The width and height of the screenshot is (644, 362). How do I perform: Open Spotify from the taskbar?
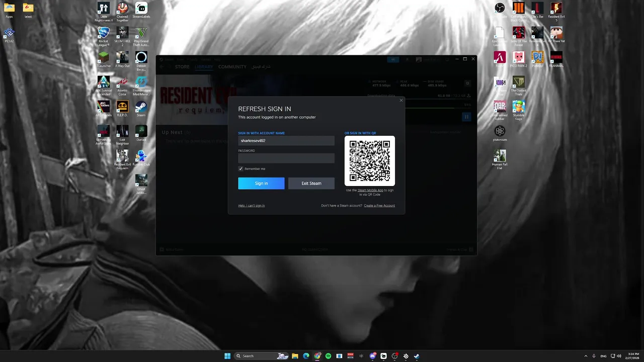(328, 356)
